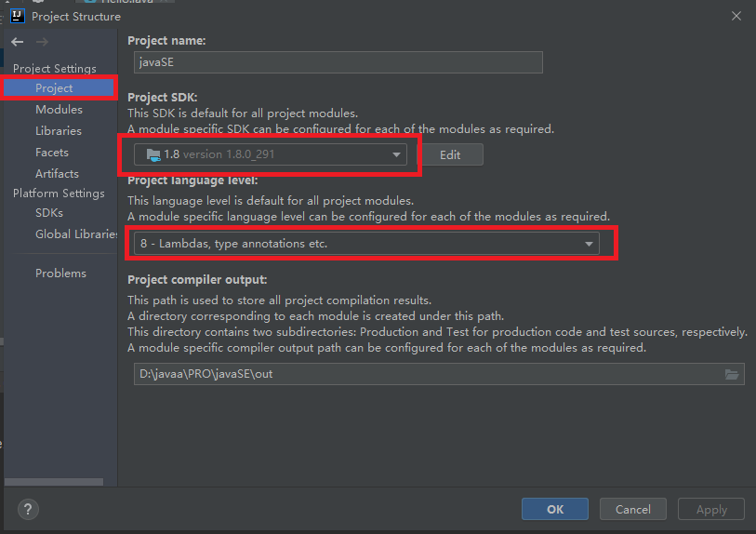Click the back navigation arrow
The image size is (756, 534).
coord(18,42)
